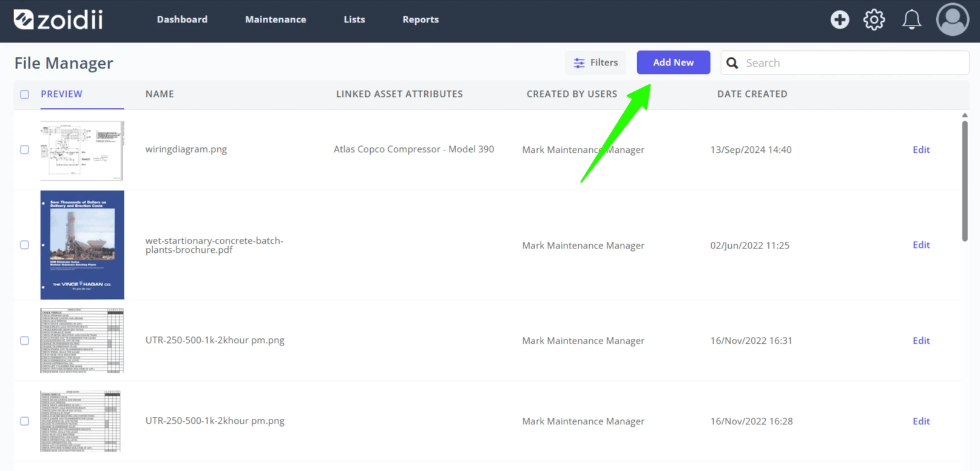Open the user profile avatar
980x471 pixels.
pyautogui.click(x=953, y=19)
